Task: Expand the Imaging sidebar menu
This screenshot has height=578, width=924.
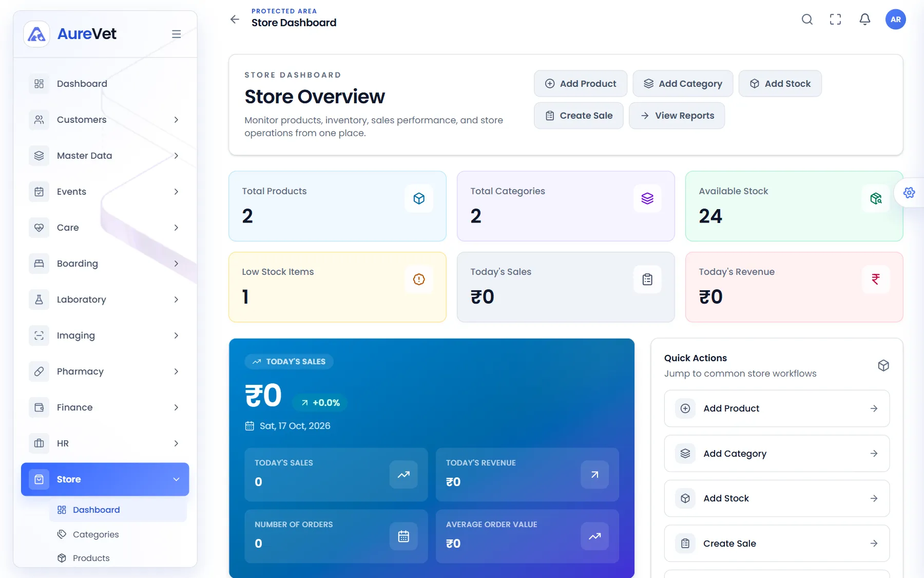Action: click(x=105, y=335)
